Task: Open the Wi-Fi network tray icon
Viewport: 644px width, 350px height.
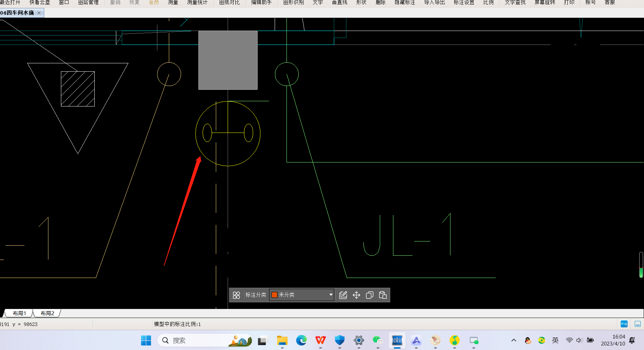Action: click(569, 340)
